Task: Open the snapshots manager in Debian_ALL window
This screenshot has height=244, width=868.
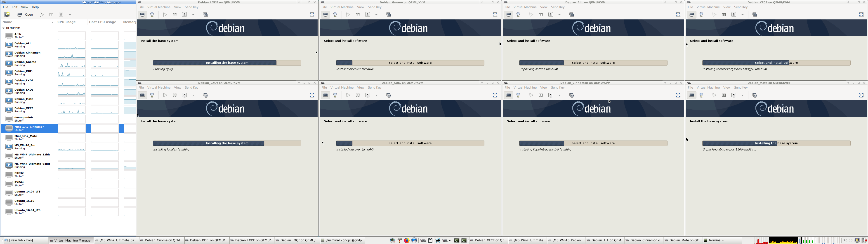Action: 571,14
